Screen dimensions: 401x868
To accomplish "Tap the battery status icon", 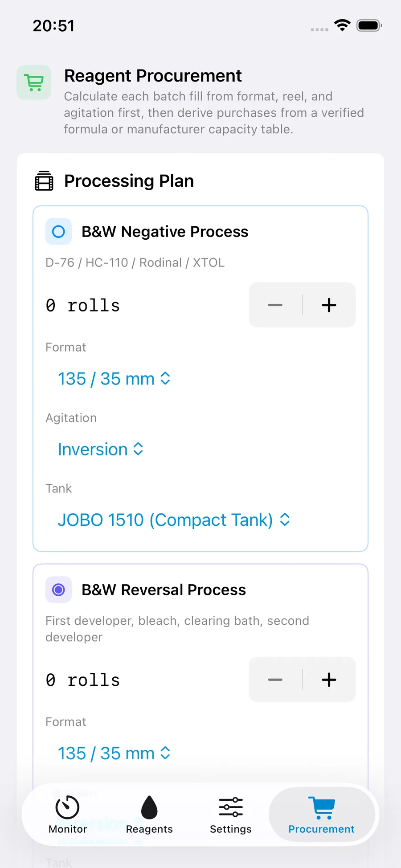I will tap(369, 25).
